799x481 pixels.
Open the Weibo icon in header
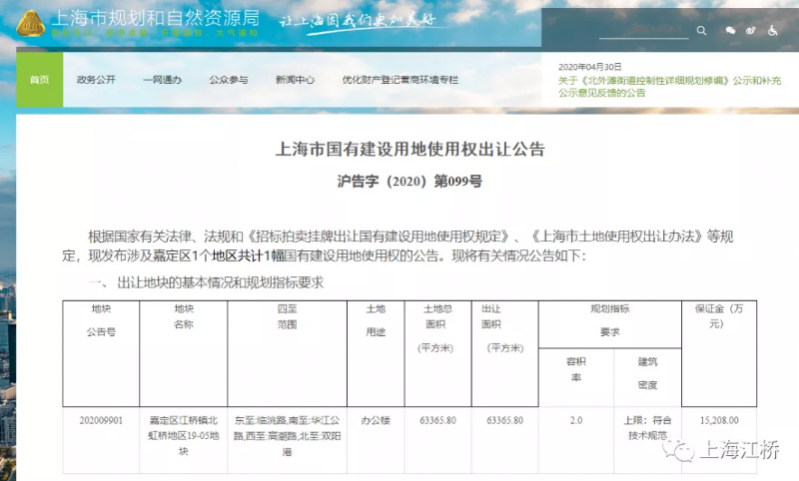751,31
